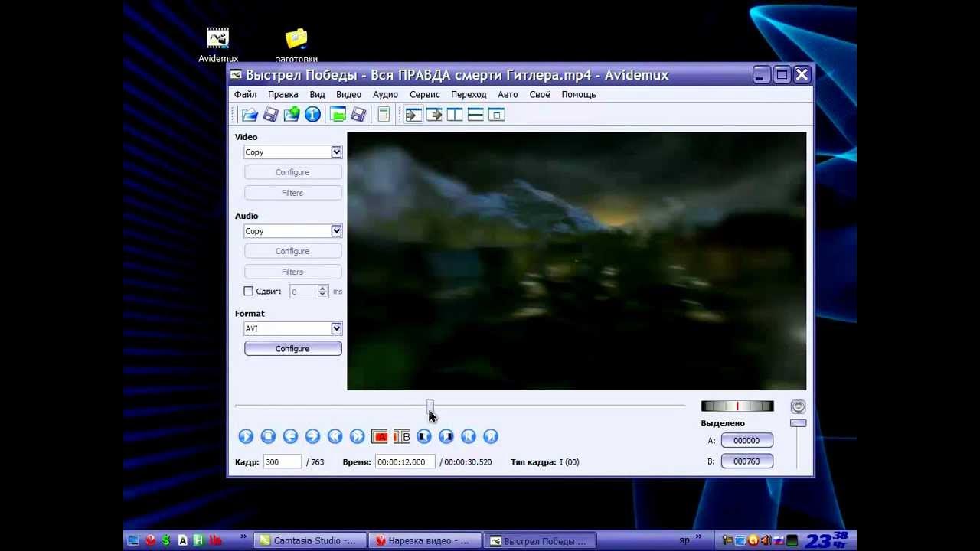Viewport: 980px width, 551px height.
Task: Click the timeline seek slider handle
Action: [430, 406]
